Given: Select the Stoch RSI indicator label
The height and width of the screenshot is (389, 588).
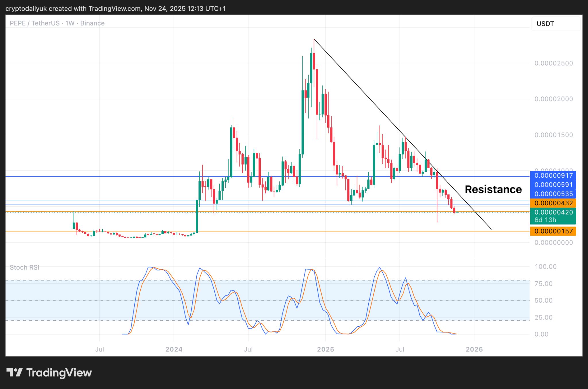Looking at the screenshot, I should click(x=25, y=267).
